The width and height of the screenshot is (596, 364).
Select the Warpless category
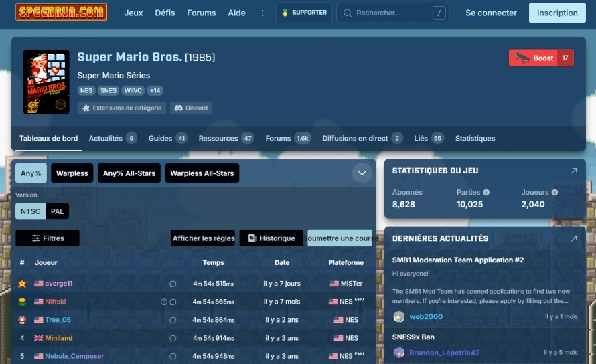pos(72,173)
